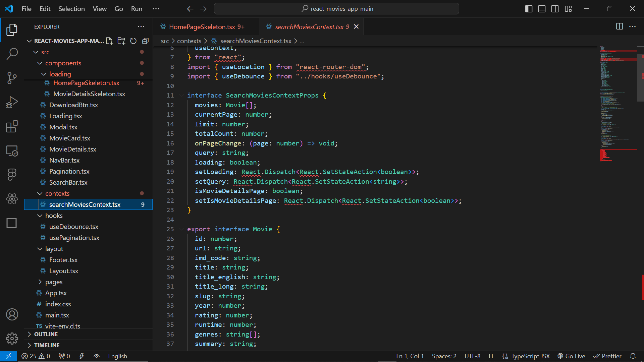
Task: Switch to HomePageSkeleton.tsx tab
Action: coord(202,27)
